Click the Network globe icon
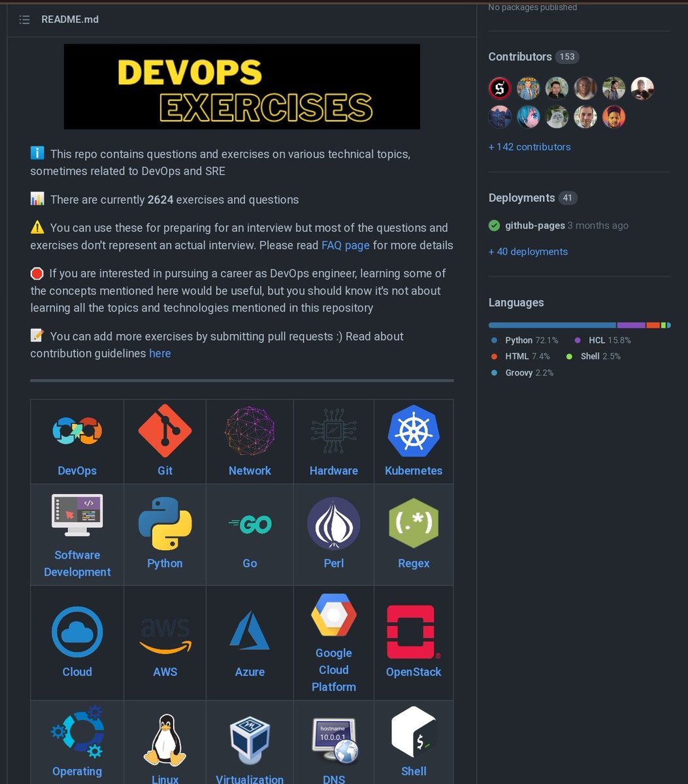This screenshot has height=784, width=688. coord(250,431)
